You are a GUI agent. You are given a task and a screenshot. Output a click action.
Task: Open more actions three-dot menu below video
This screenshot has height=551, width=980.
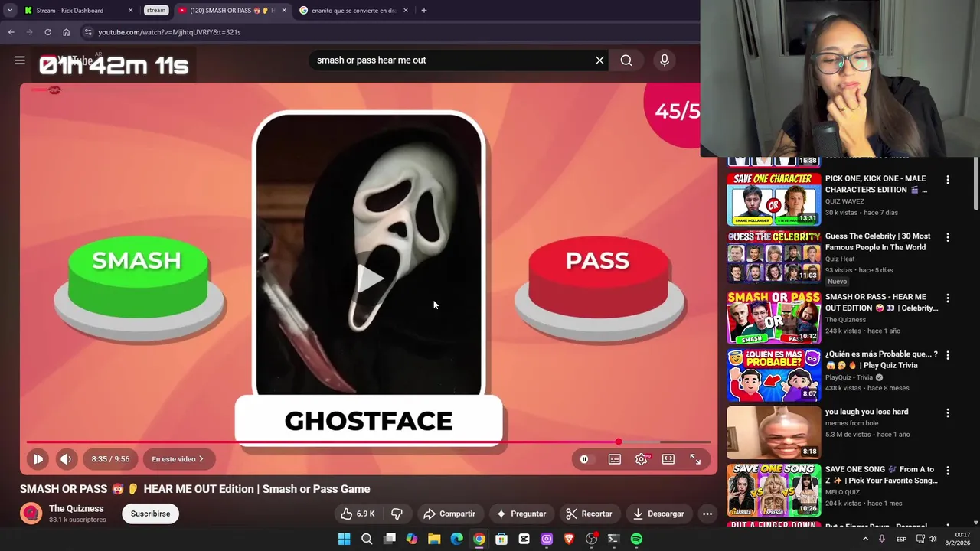point(707,514)
